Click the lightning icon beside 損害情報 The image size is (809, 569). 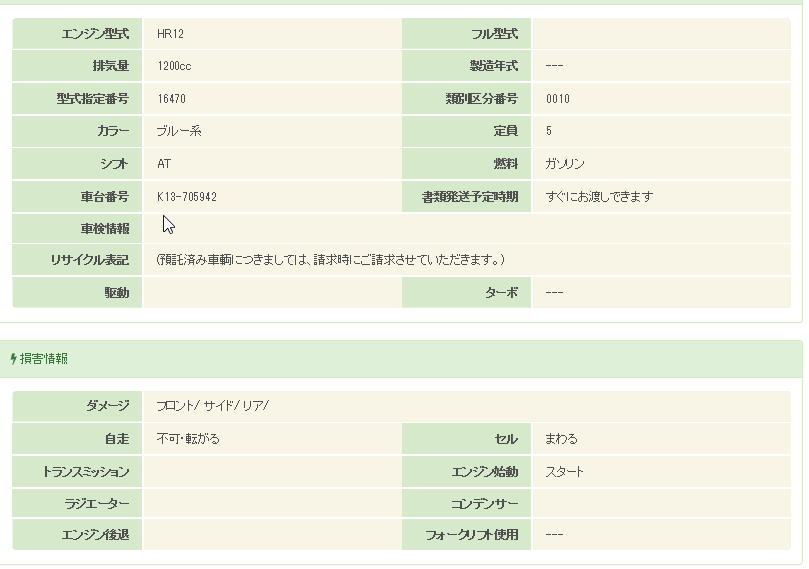coord(13,358)
